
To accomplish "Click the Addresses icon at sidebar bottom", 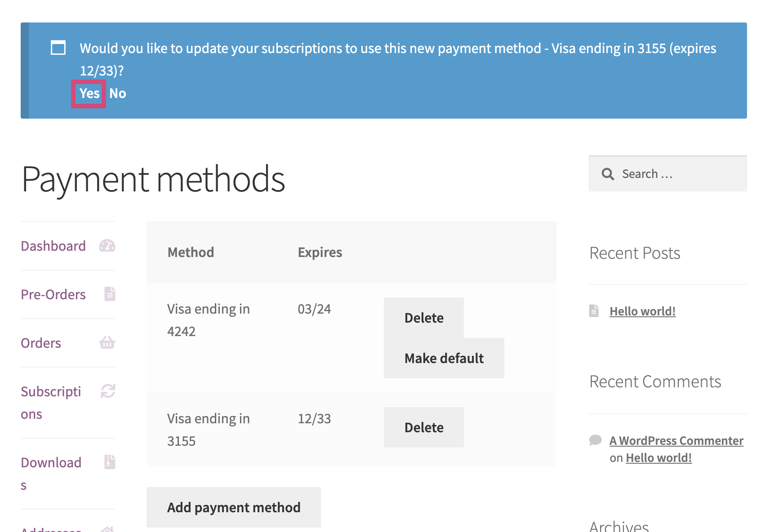I will click(x=107, y=529).
